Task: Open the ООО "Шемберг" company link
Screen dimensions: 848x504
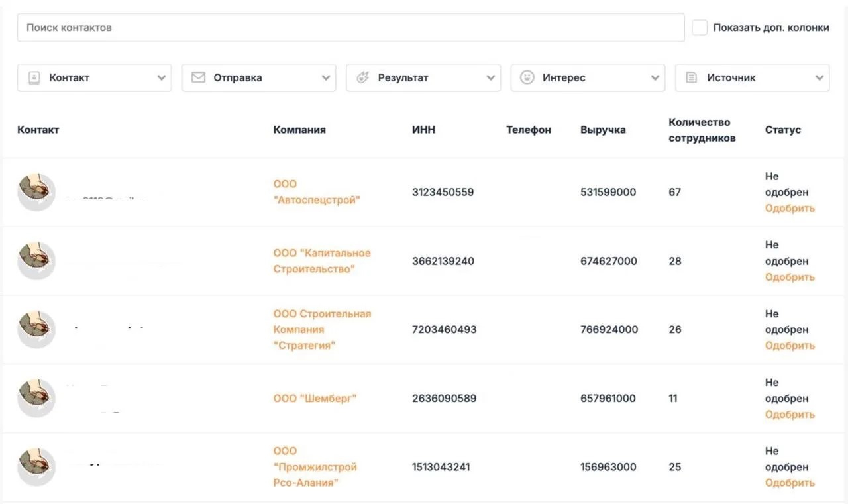Action: [x=315, y=399]
